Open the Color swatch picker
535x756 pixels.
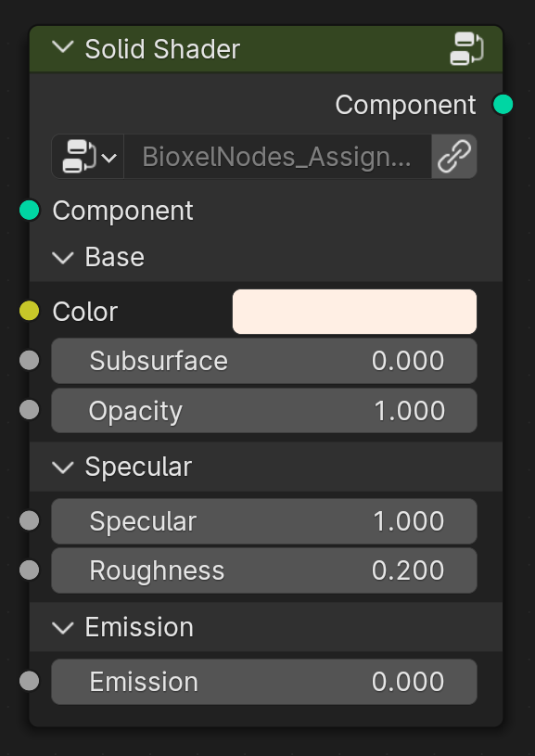pyautogui.click(x=355, y=312)
